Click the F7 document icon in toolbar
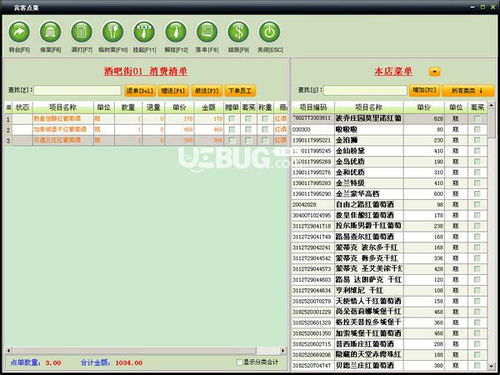Viewport: 500px width, 375px height. pos(82,32)
